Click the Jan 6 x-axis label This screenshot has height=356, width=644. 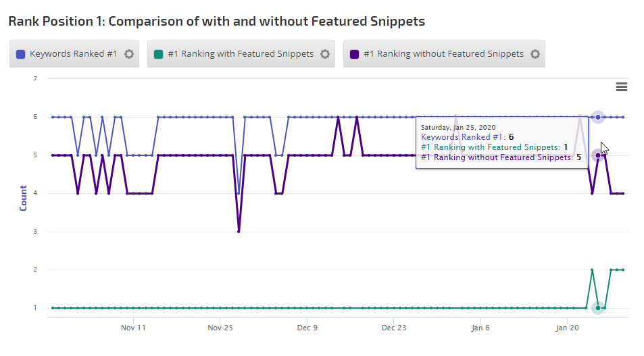click(x=480, y=328)
